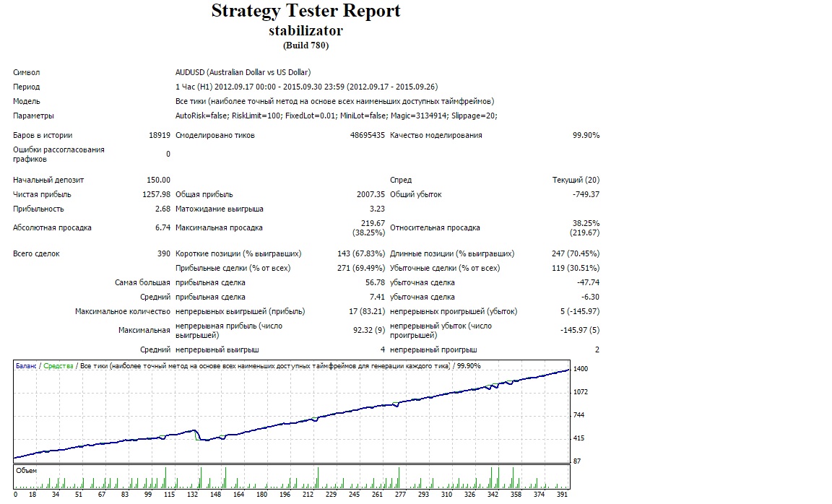Image resolution: width=832 pixels, height=504 pixels.
Task: Click the 'Спред' label
Action: (x=401, y=181)
